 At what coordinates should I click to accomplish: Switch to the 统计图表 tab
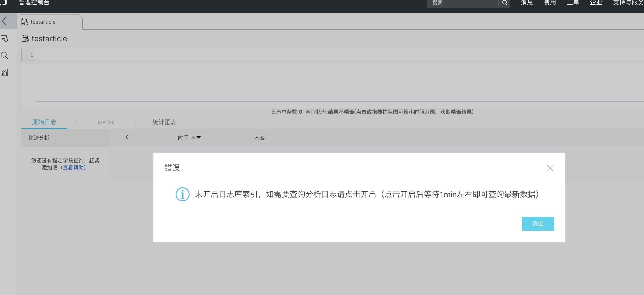tap(164, 122)
